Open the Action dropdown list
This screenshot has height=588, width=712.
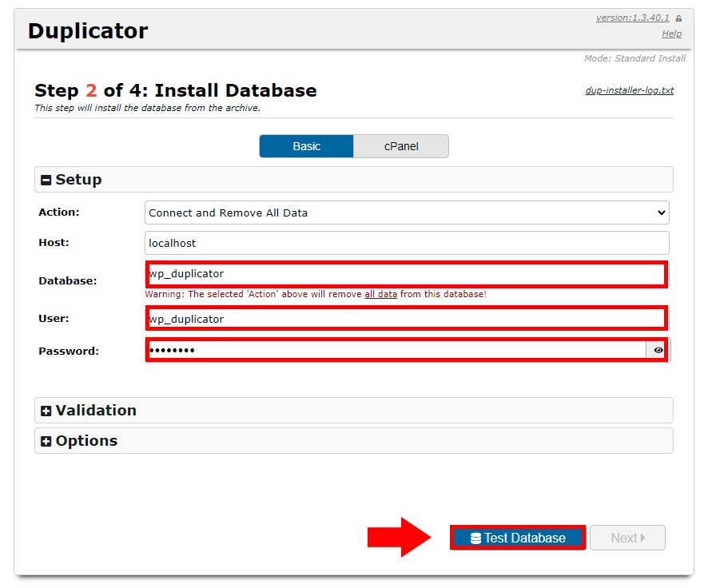tap(407, 213)
